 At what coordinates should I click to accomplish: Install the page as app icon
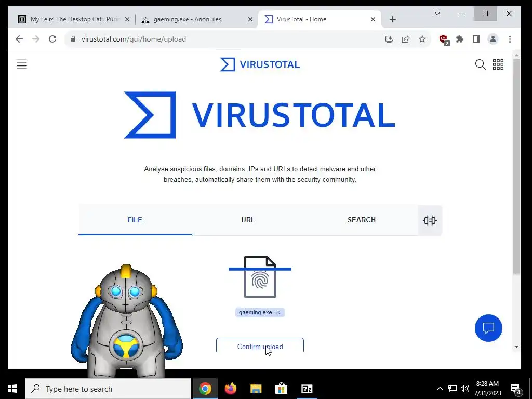pos(389,39)
